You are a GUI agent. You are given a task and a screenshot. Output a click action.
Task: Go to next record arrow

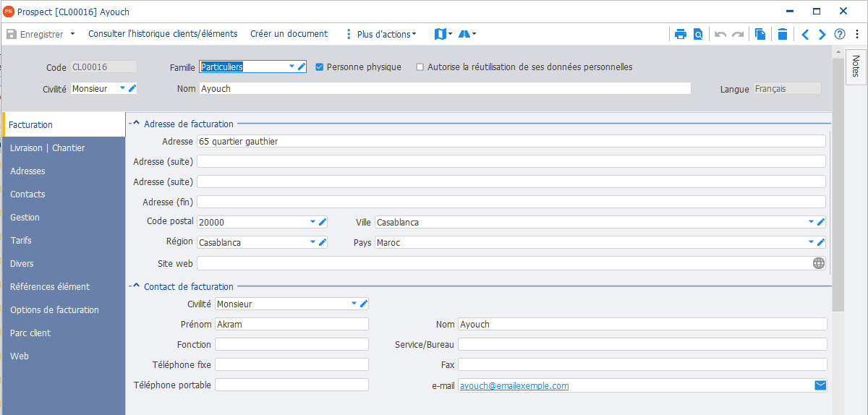pos(822,34)
